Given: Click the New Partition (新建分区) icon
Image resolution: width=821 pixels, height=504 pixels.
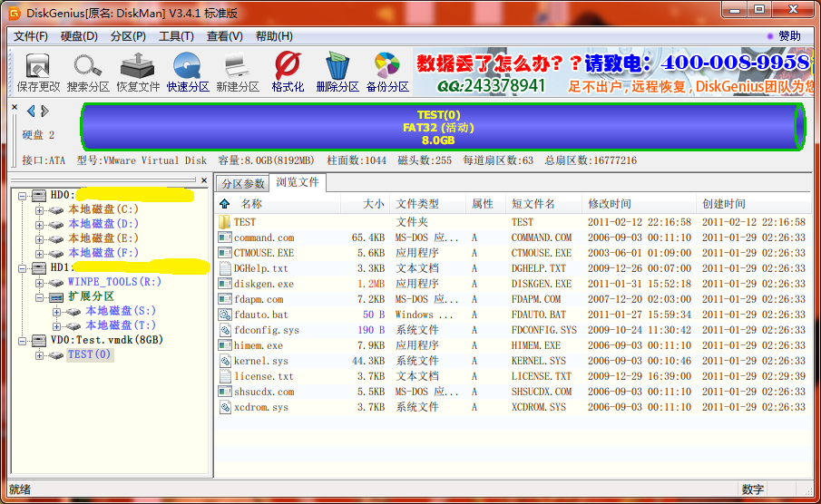Looking at the screenshot, I should (237, 73).
